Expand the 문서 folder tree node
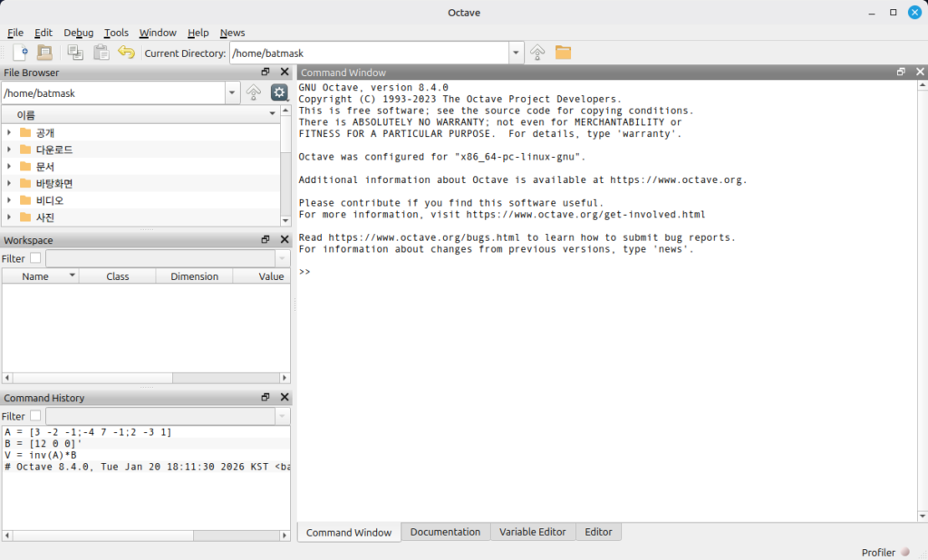Screen dimensions: 928x560 9,167
